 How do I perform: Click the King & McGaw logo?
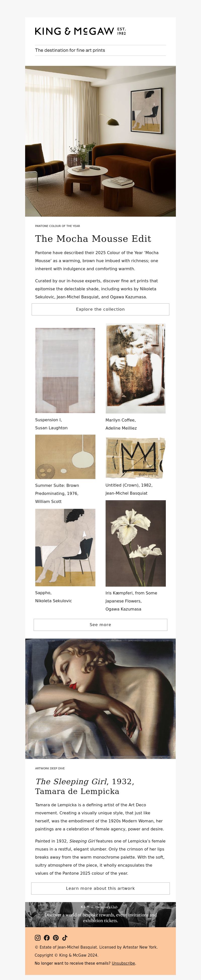[80, 31]
